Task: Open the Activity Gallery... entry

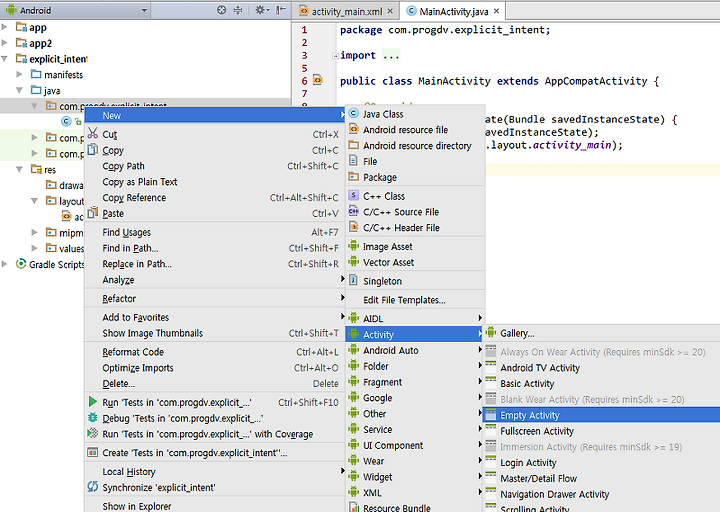Action: [602, 333]
